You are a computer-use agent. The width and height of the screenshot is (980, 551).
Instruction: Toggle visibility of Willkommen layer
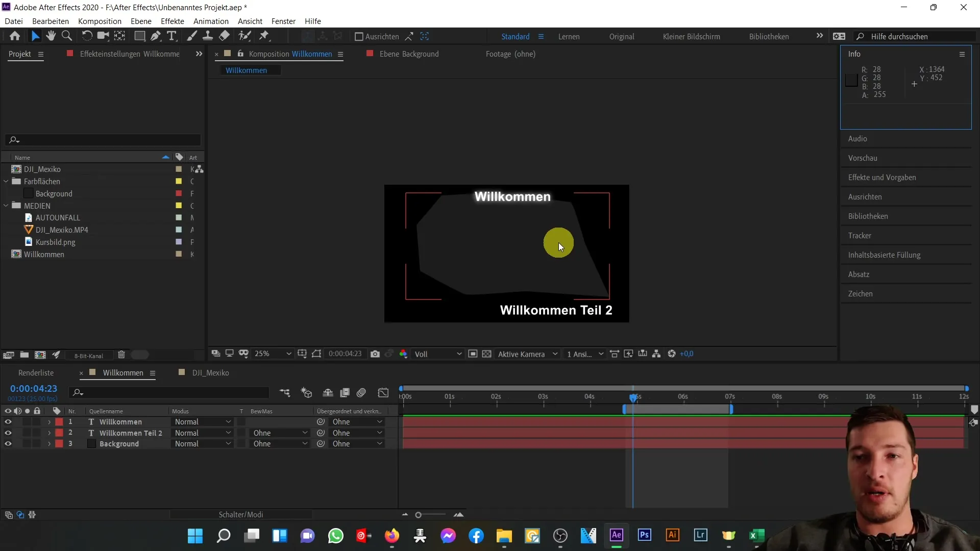pyautogui.click(x=8, y=422)
